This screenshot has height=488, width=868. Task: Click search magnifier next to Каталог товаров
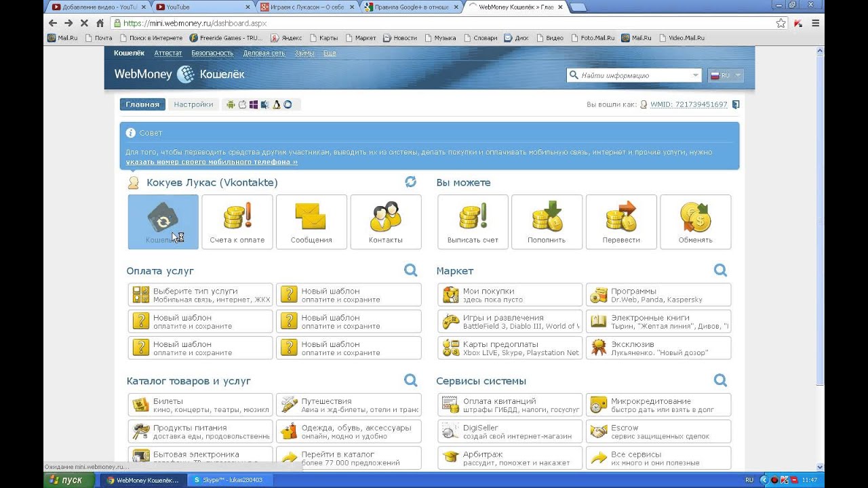click(410, 380)
